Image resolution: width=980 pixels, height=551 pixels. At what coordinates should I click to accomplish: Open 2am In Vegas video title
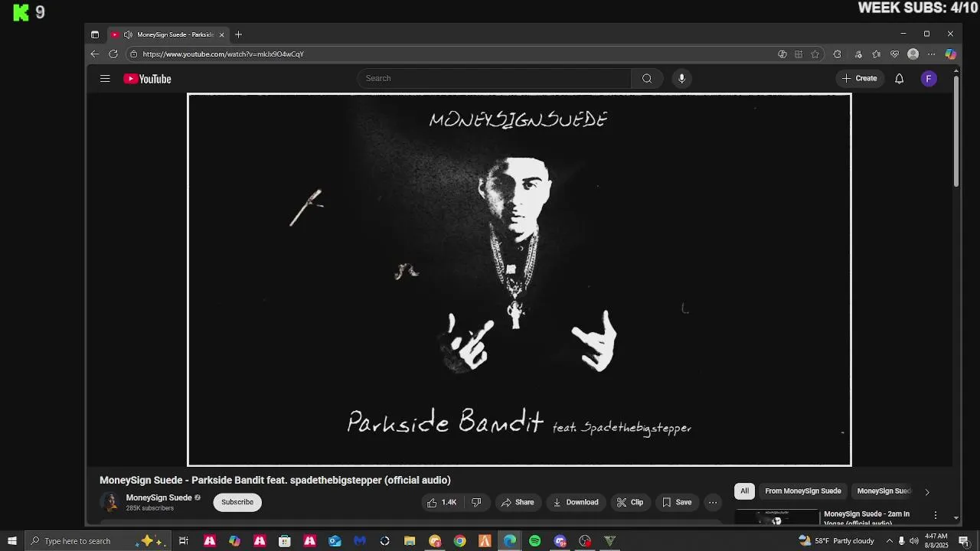click(x=867, y=518)
